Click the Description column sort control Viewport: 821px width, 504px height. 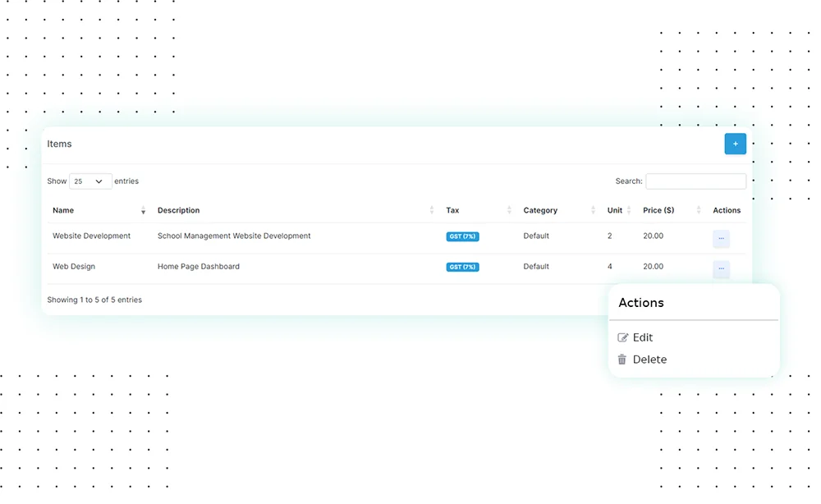pyautogui.click(x=433, y=210)
